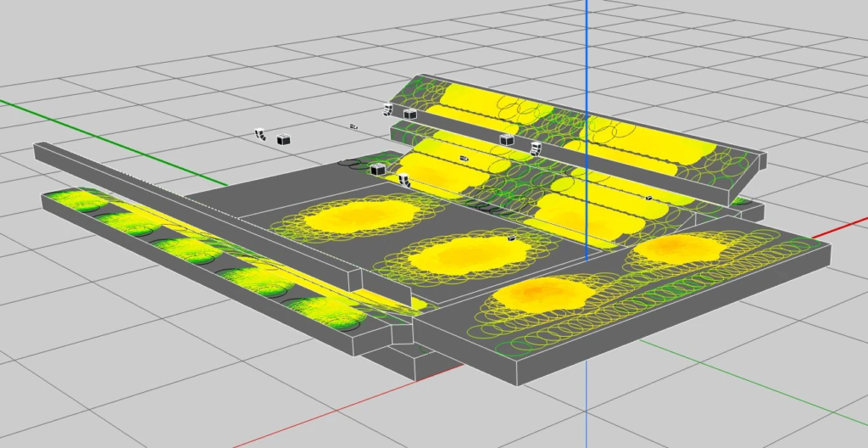Click the orange-centered coverage blob nearest the red axis

(679, 249)
